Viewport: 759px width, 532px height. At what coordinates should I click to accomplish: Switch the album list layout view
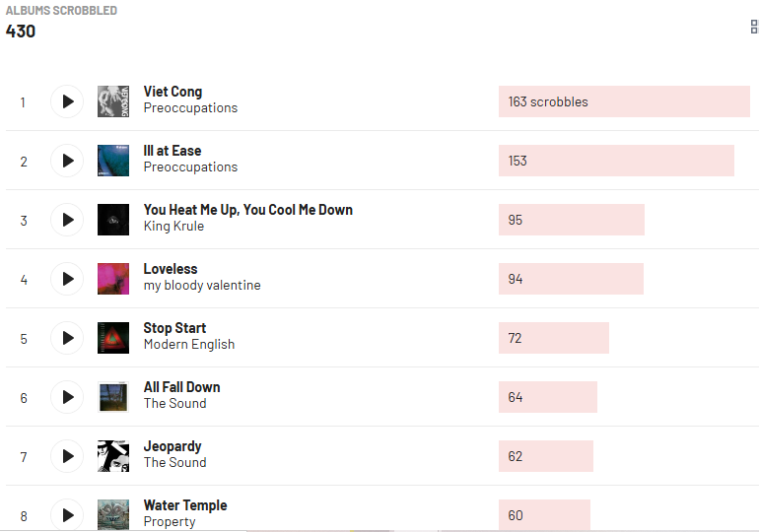754,27
